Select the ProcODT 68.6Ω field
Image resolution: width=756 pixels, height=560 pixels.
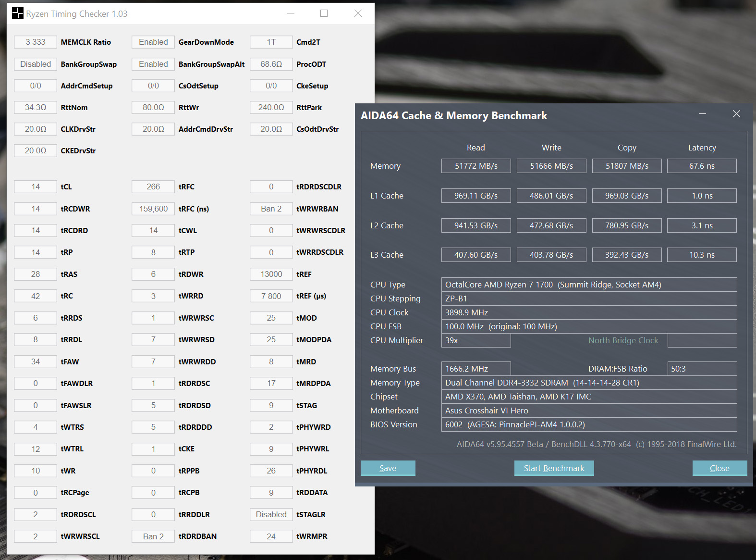coord(271,64)
